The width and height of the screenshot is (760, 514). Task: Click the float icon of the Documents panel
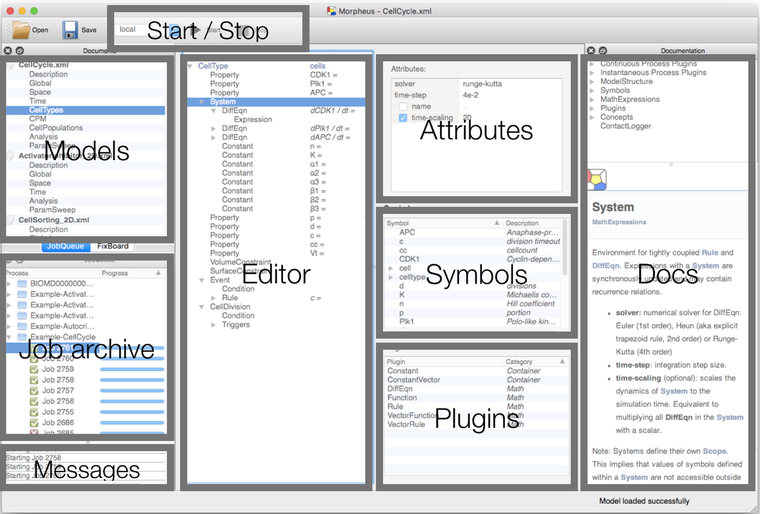(x=19, y=50)
